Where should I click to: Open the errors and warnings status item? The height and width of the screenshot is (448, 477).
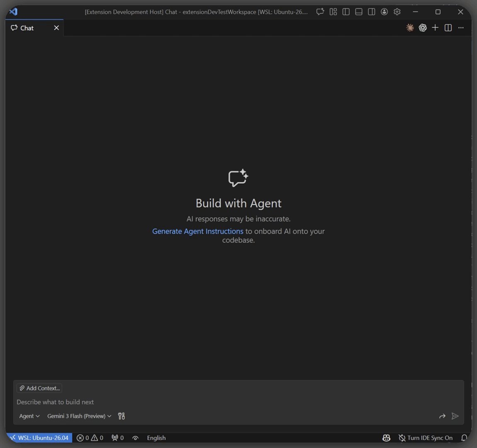[x=90, y=438]
